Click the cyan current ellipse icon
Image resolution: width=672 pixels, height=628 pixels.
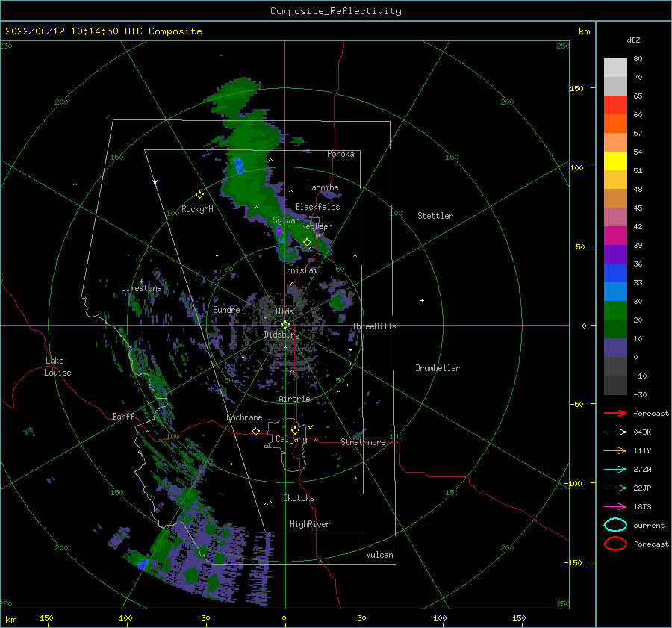(615, 525)
